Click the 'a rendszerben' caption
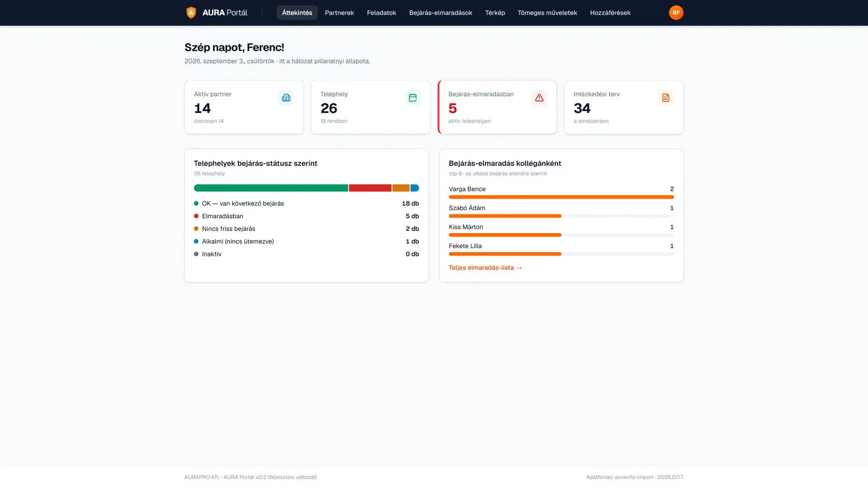 (591, 121)
